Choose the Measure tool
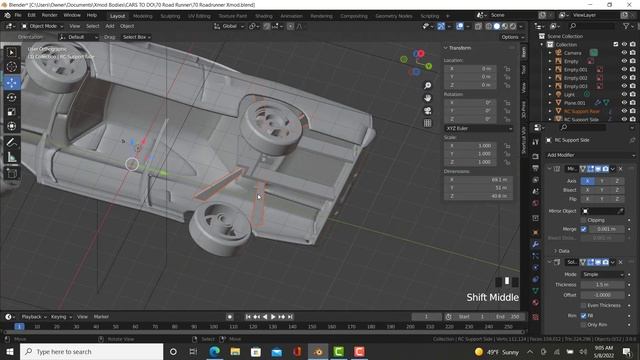The height and width of the screenshot is (360, 640). [x=12, y=157]
